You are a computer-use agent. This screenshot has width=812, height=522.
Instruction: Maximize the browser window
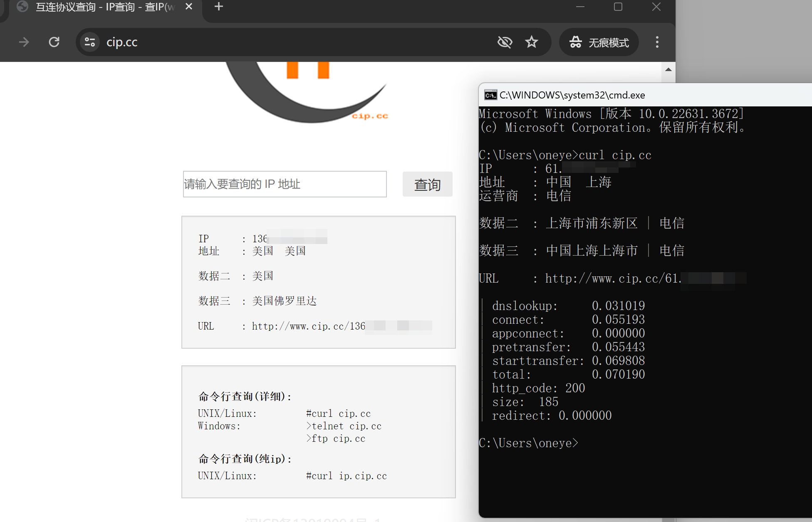(618, 7)
